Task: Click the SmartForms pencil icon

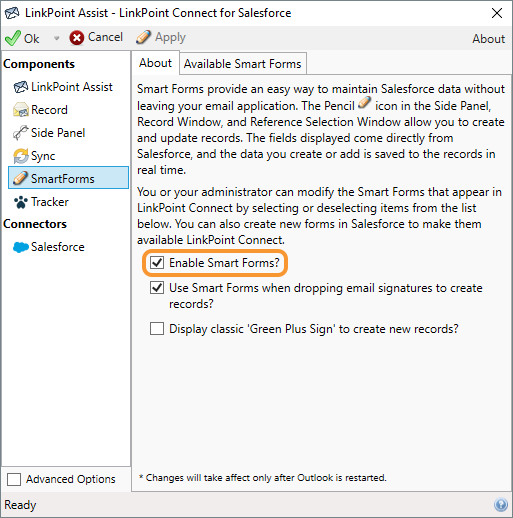Action: (x=20, y=178)
